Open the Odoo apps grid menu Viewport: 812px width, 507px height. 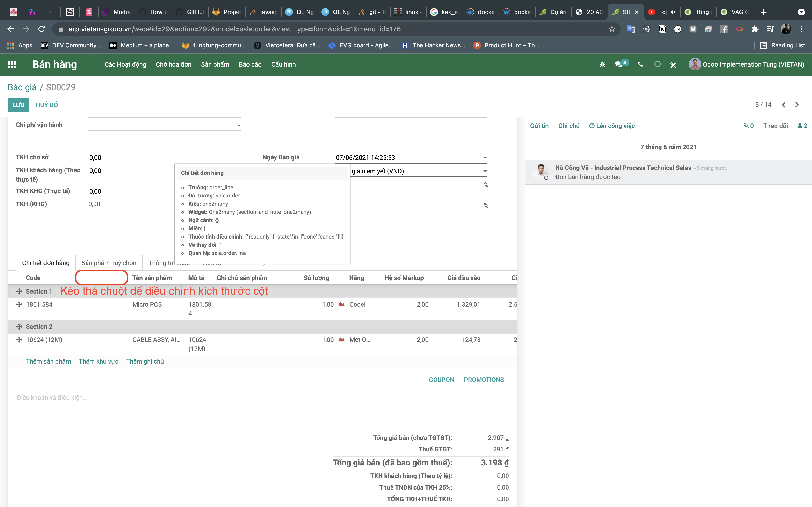coord(12,64)
